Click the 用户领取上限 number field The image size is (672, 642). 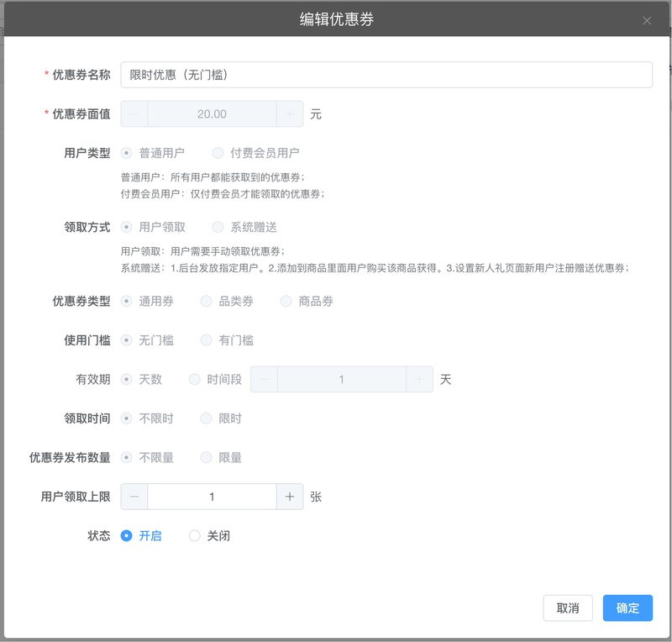[212, 497]
